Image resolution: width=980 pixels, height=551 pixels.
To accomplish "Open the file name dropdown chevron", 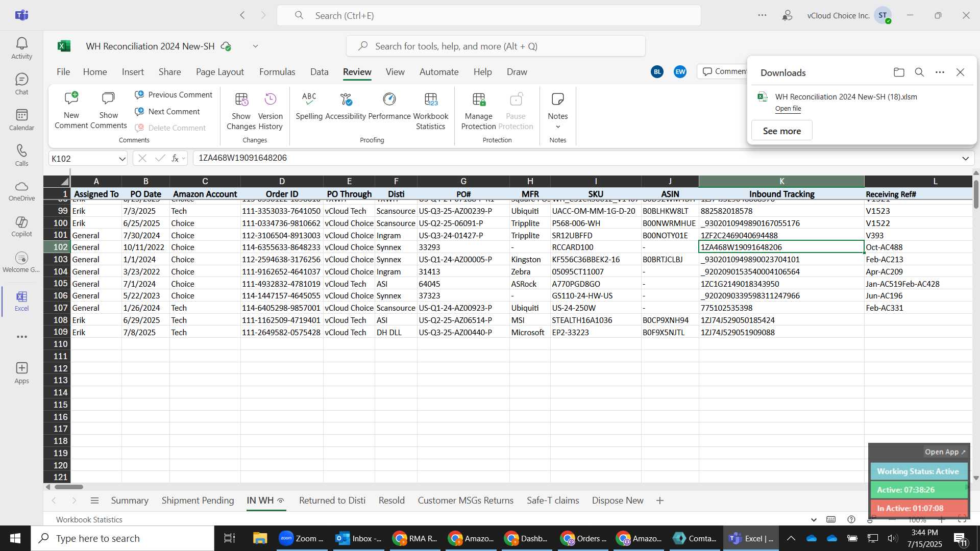I will [255, 46].
